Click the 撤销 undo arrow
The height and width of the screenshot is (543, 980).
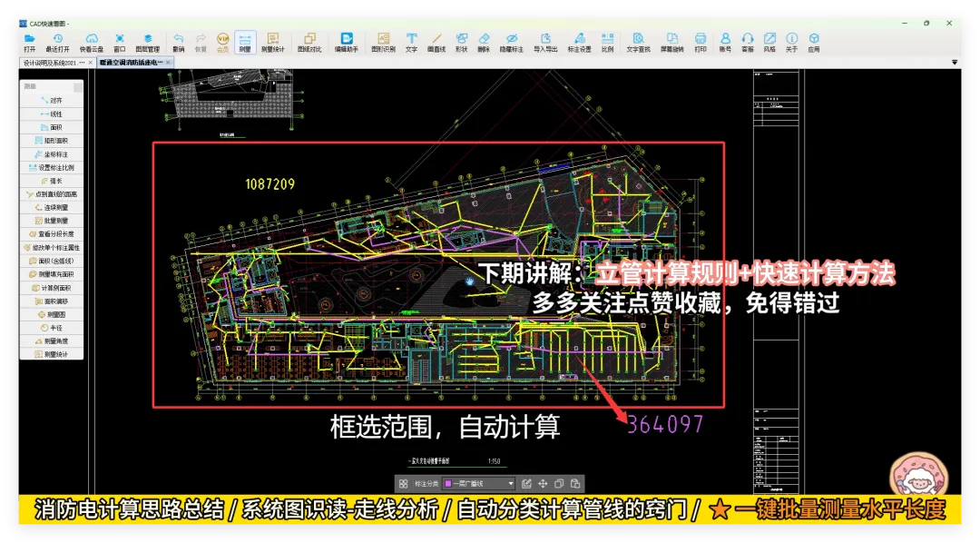point(178,43)
